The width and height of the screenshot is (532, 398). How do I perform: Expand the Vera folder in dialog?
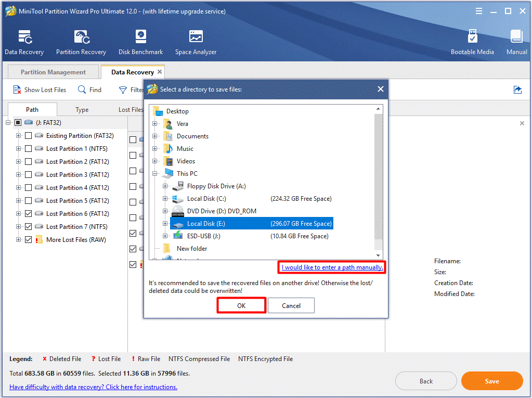pos(155,124)
